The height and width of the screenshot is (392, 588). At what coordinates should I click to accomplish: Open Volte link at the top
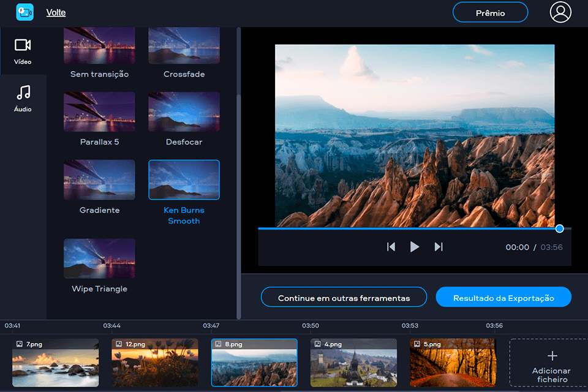point(56,12)
